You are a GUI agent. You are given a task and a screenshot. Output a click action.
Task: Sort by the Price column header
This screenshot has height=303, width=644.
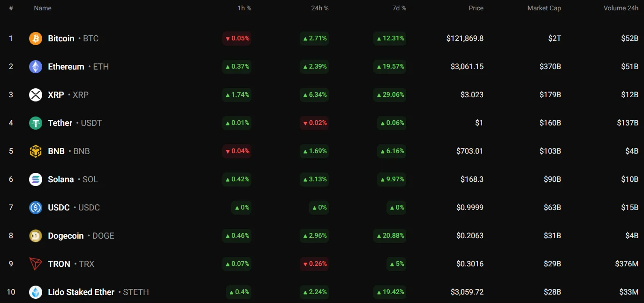476,8
